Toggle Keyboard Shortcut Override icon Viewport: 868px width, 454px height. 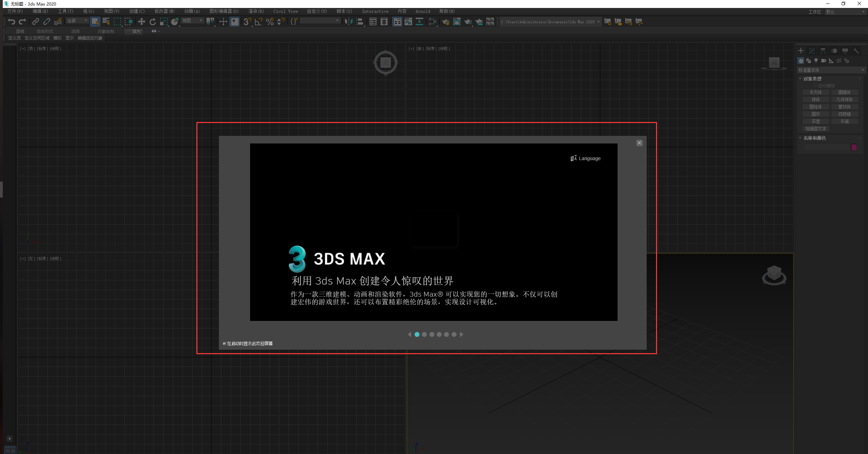pyautogui.click(x=234, y=21)
